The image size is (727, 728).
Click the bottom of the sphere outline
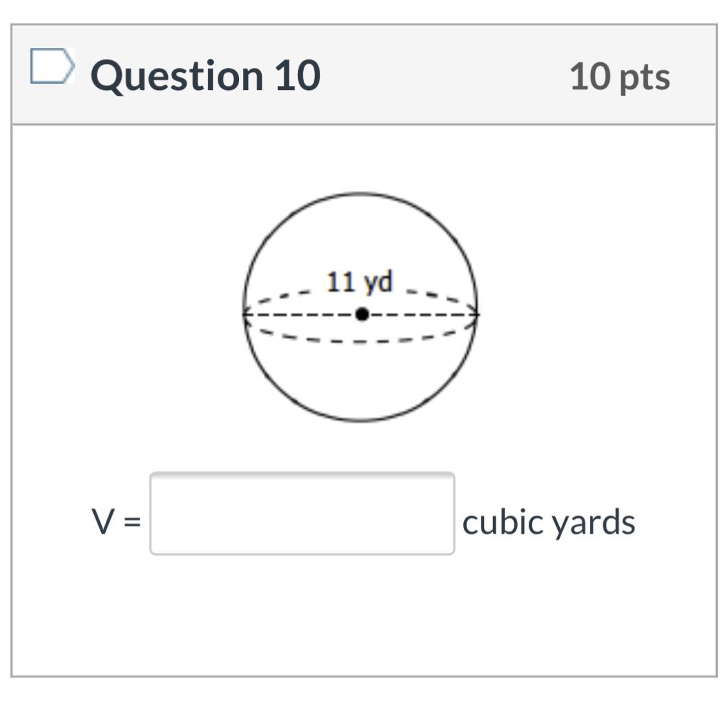click(x=360, y=420)
